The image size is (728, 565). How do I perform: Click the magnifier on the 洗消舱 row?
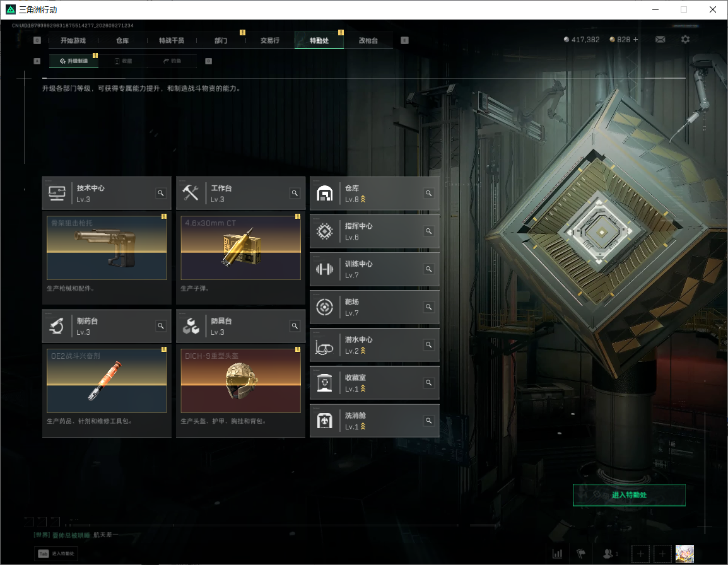tap(428, 421)
